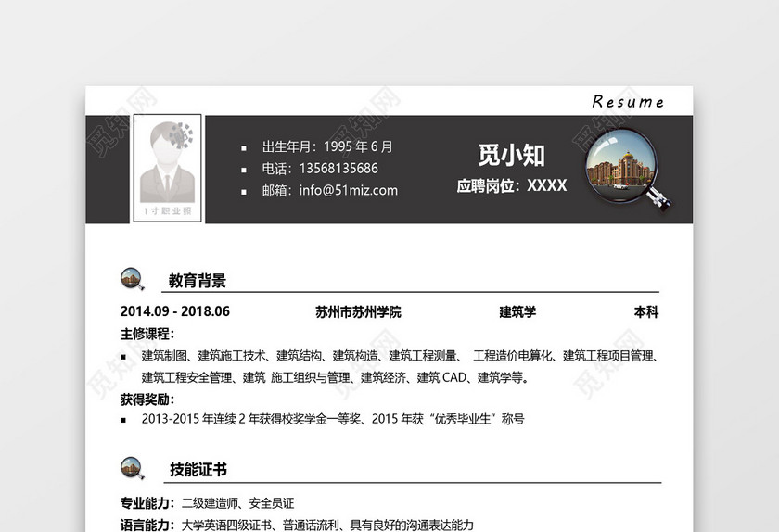Select the 主修课程： label
Viewport: 779px width, 532px height.
coord(147,334)
